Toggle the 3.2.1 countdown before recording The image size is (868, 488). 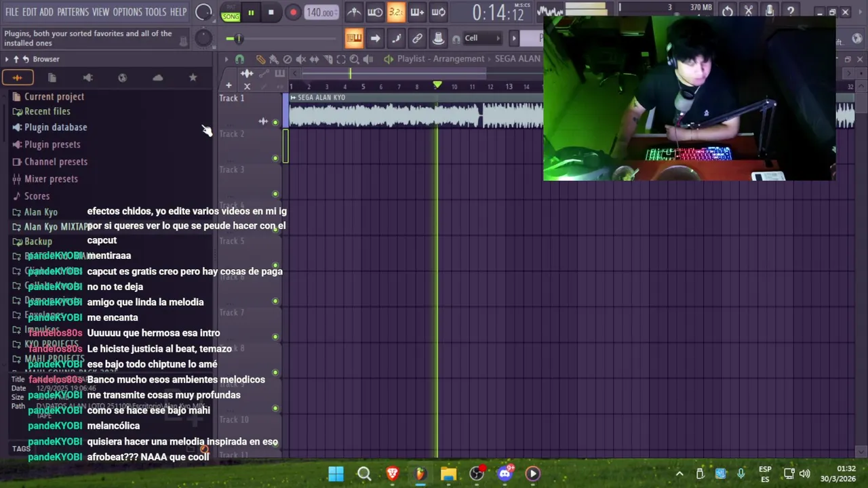click(396, 12)
